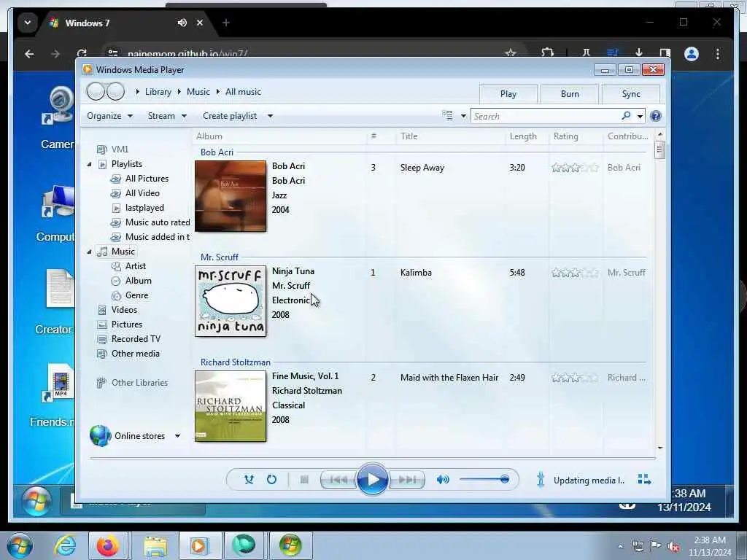The width and height of the screenshot is (747, 560).
Task: Open the Play tab
Action: click(508, 94)
